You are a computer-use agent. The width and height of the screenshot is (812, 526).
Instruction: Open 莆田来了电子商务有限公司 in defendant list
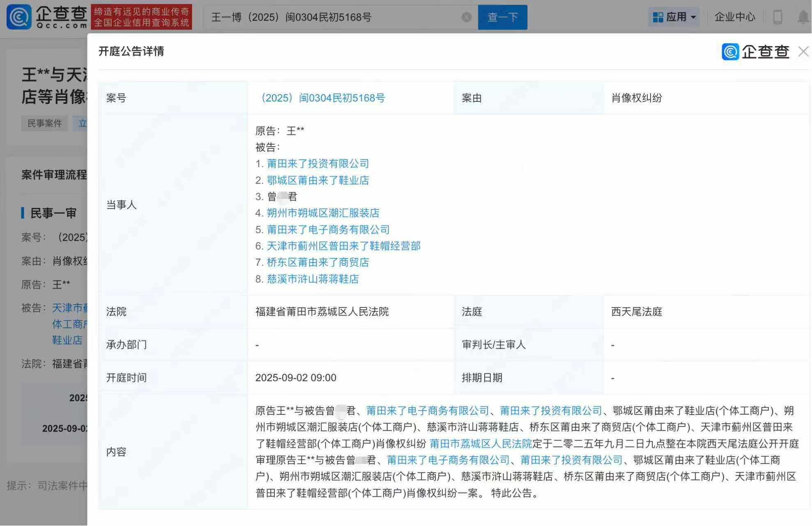click(x=328, y=229)
